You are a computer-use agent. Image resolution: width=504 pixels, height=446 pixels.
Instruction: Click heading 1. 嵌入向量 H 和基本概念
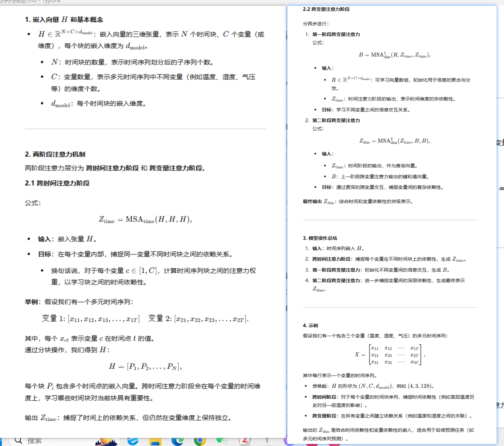(x=64, y=20)
